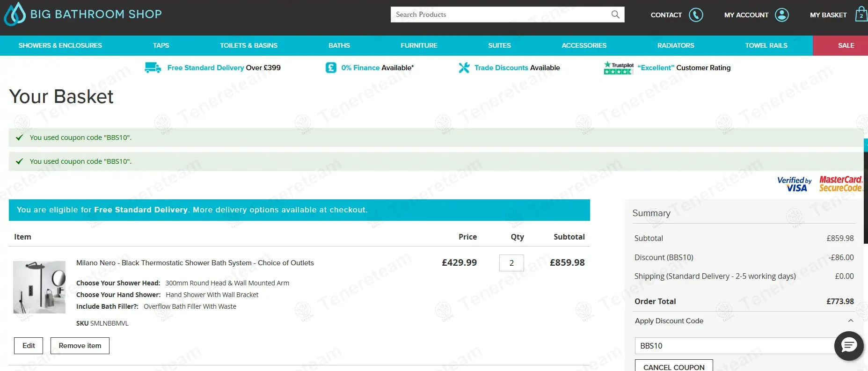Click the MasterCard SecureCode logo
The height and width of the screenshot is (371, 868).
[840, 184]
